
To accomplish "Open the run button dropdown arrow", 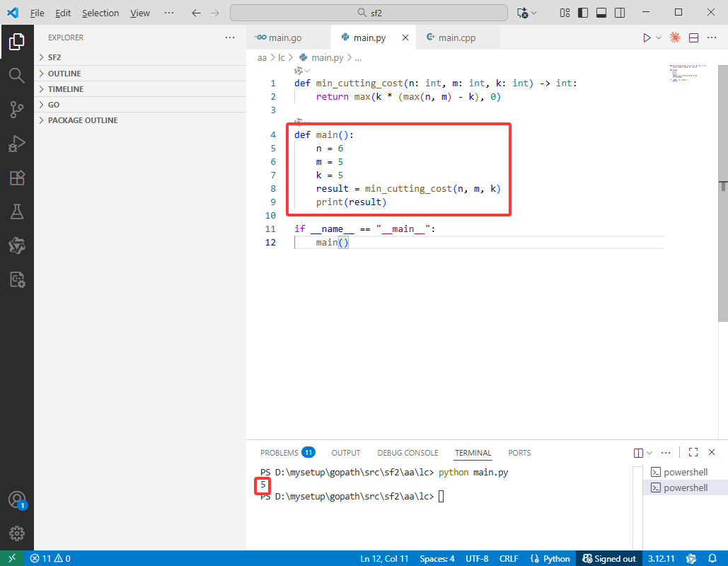I will click(x=659, y=37).
